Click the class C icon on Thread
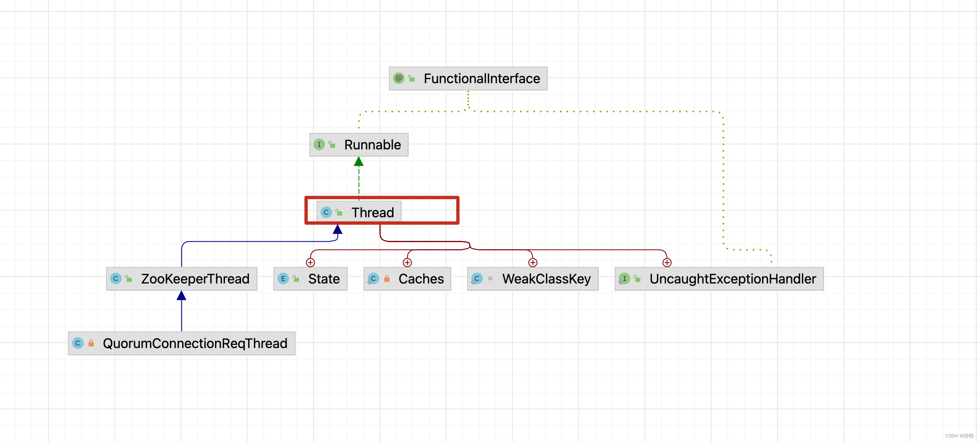 pyautogui.click(x=326, y=212)
